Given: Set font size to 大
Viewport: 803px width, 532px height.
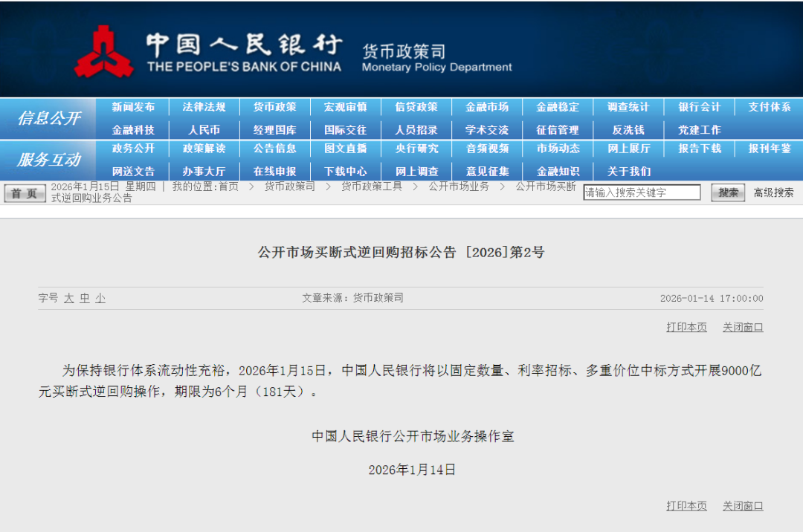Looking at the screenshot, I should coord(69,298).
